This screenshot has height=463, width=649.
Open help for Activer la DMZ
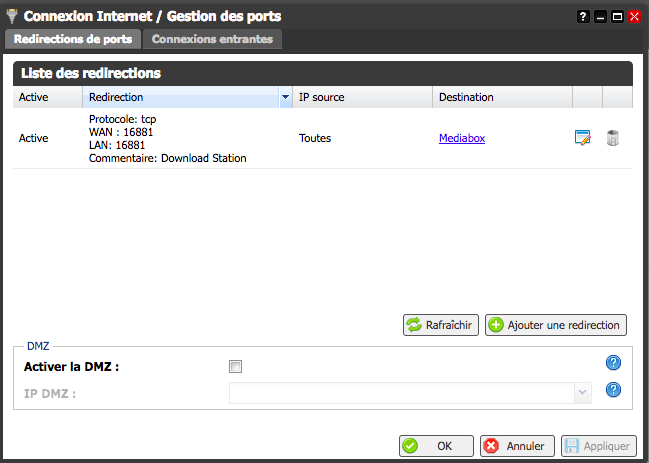614,362
